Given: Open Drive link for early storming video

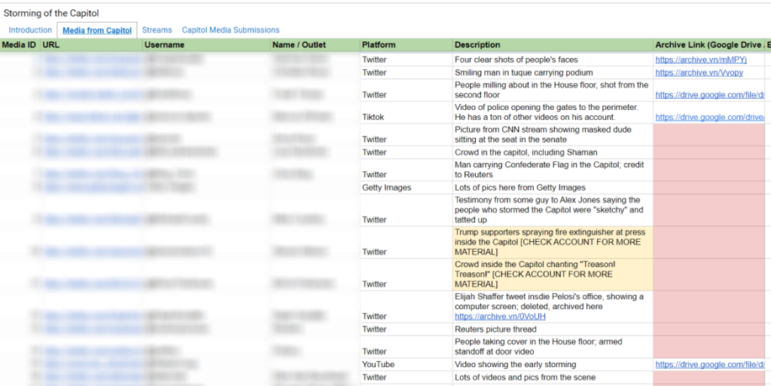Looking at the screenshot, I should point(710,365).
